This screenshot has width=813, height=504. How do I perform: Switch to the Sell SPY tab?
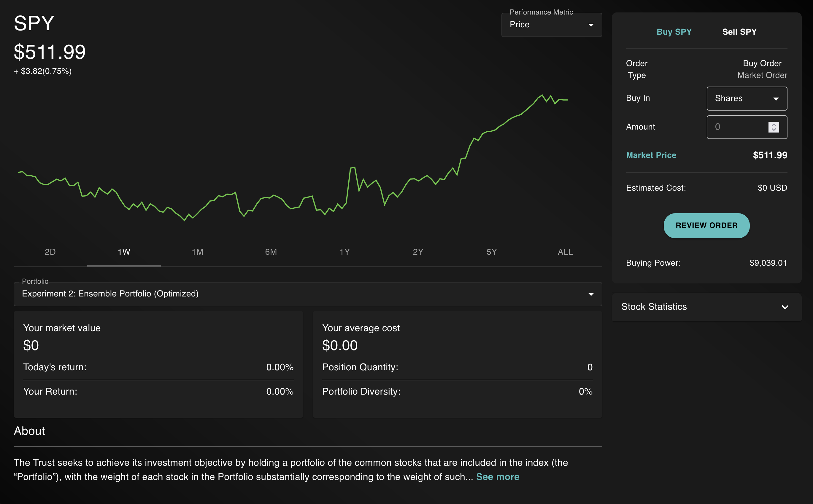tap(739, 32)
